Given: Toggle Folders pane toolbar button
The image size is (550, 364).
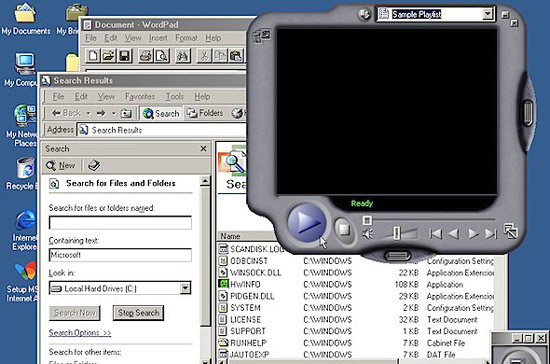Looking at the screenshot, I should coord(205,113).
